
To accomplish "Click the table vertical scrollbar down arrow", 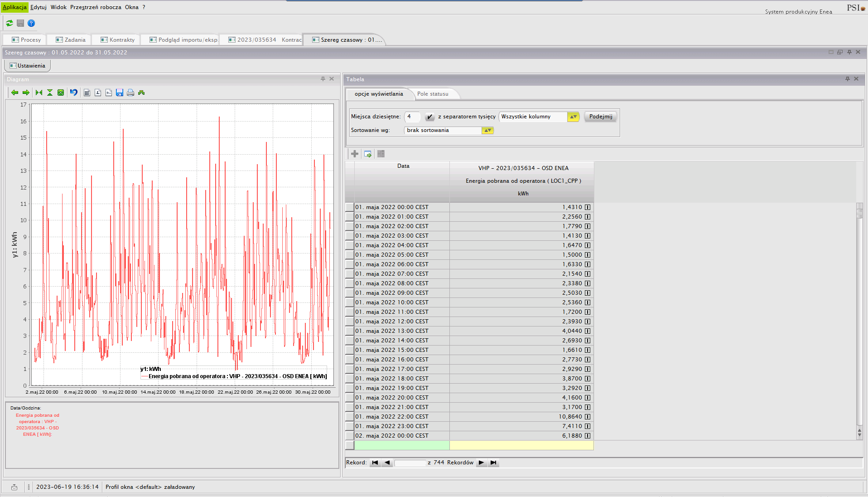I will tap(859, 436).
